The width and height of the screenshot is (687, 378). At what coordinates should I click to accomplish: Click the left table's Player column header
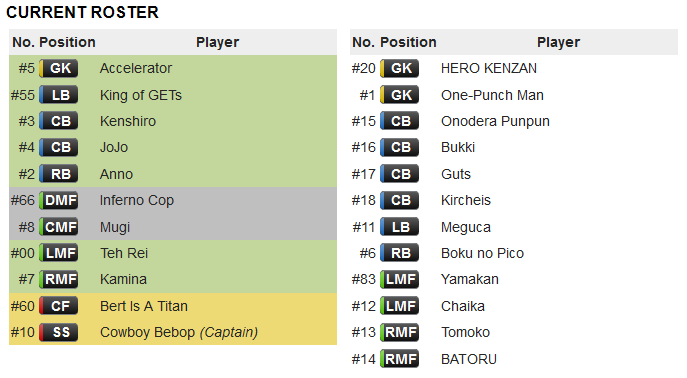(x=217, y=42)
